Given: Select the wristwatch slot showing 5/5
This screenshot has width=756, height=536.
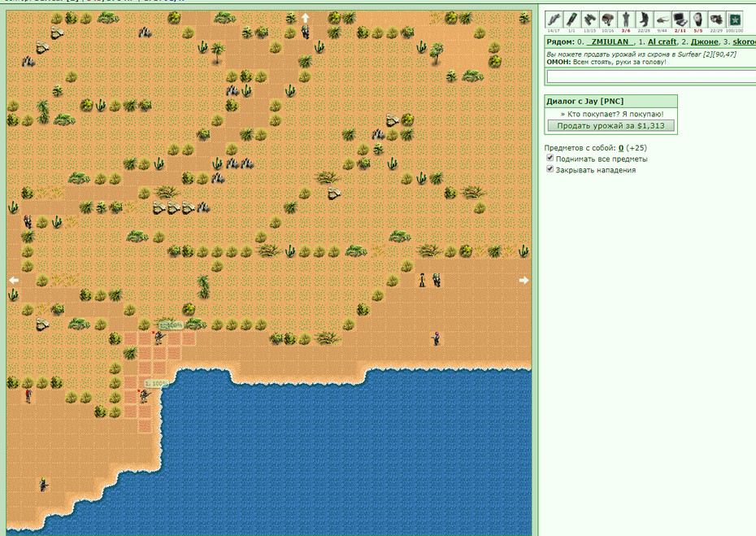Looking at the screenshot, I should (698, 20).
